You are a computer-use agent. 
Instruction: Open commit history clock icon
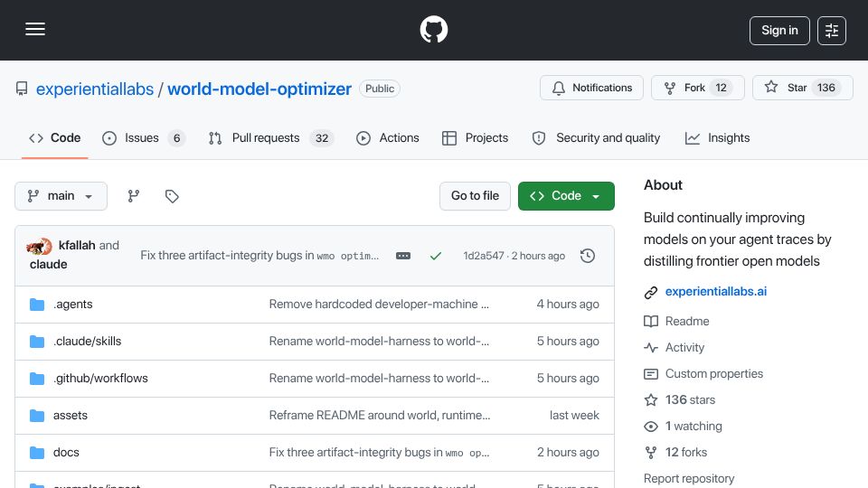coord(588,256)
